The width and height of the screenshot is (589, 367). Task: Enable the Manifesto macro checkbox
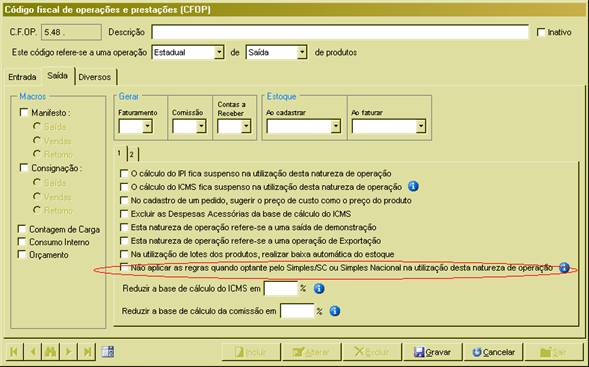[x=24, y=112]
